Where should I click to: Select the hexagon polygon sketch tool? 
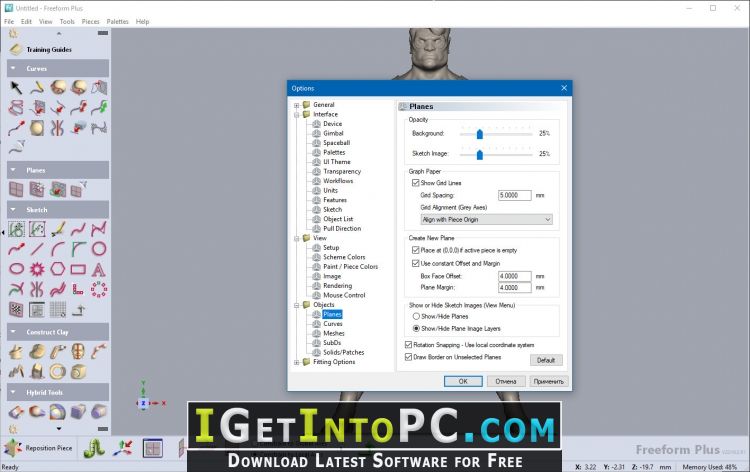point(57,269)
